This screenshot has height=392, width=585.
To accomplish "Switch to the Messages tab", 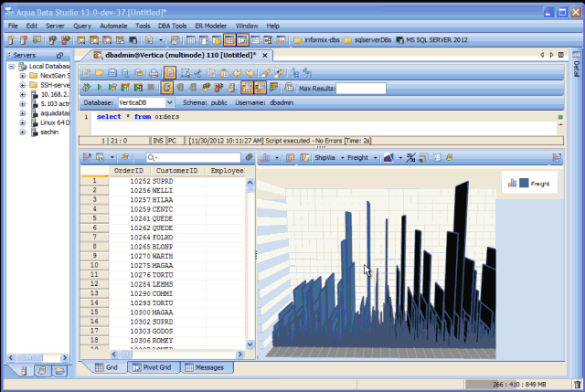I will pos(207,367).
